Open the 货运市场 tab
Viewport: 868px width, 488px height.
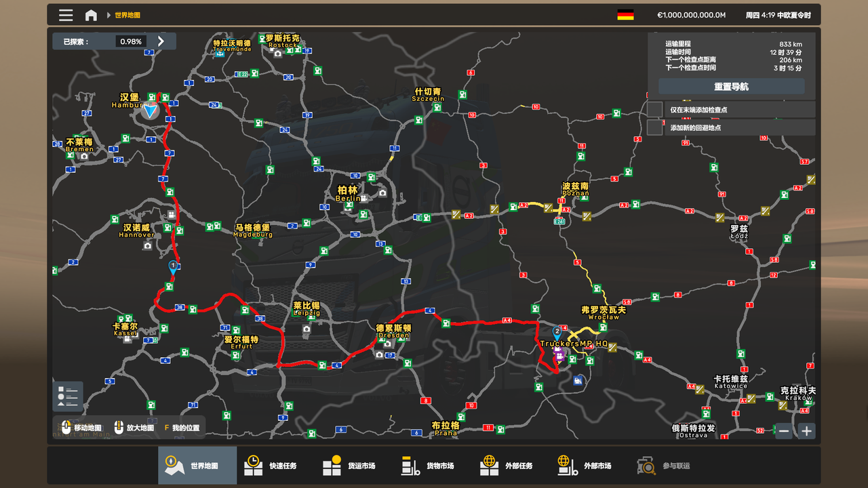(355, 466)
